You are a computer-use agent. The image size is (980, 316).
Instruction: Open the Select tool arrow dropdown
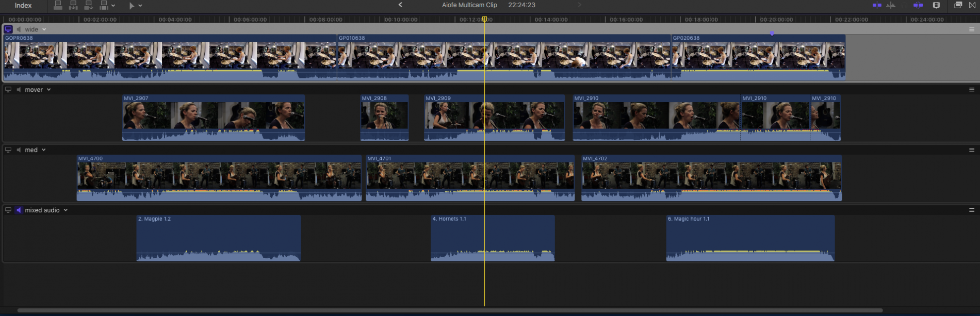pyautogui.click(x=140, y=6)
